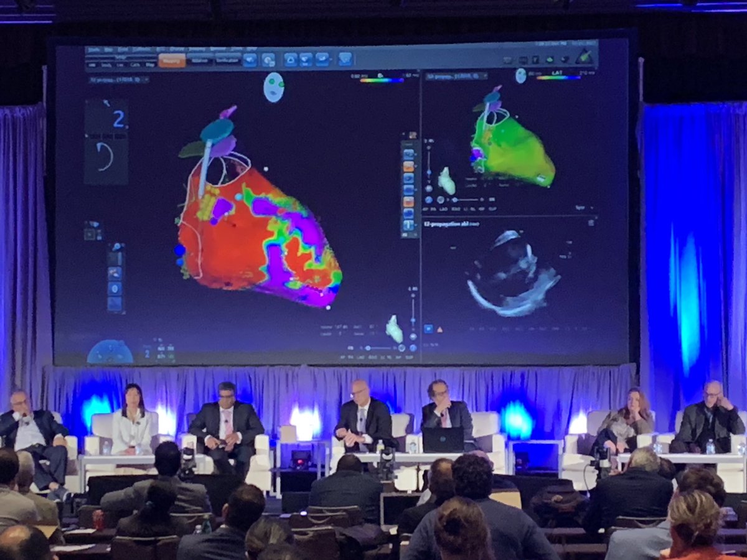747x560 pixels.
Task: Click first blue toolbar icon after Verification
Action: point(250,60)
